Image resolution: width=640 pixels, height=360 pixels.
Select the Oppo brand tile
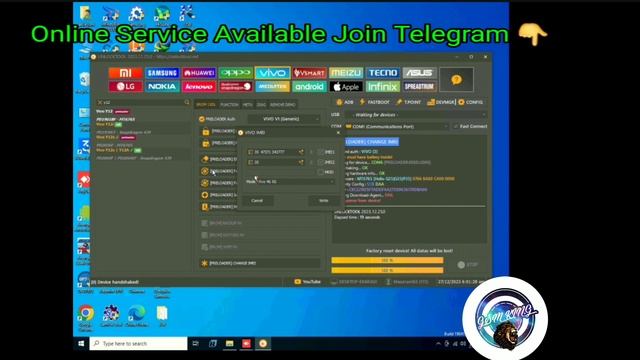tap(236, 73)
